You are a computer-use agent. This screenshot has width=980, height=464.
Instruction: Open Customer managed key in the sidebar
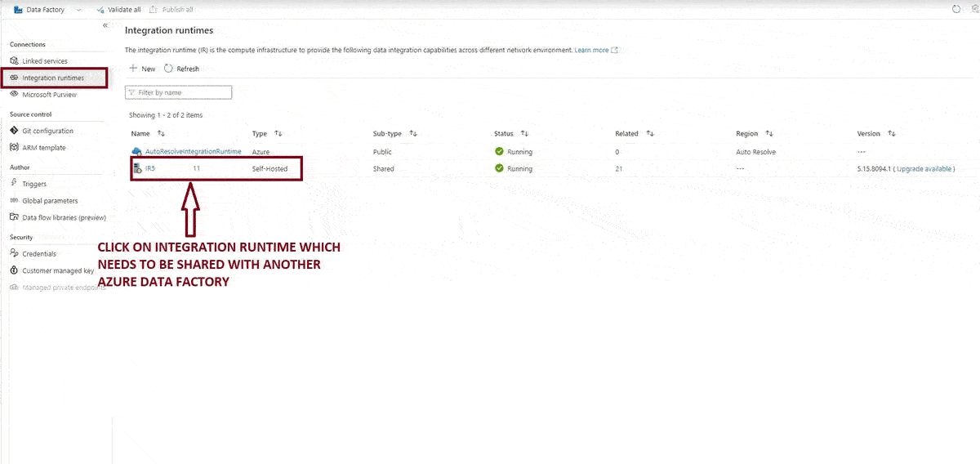coord(57,270)
